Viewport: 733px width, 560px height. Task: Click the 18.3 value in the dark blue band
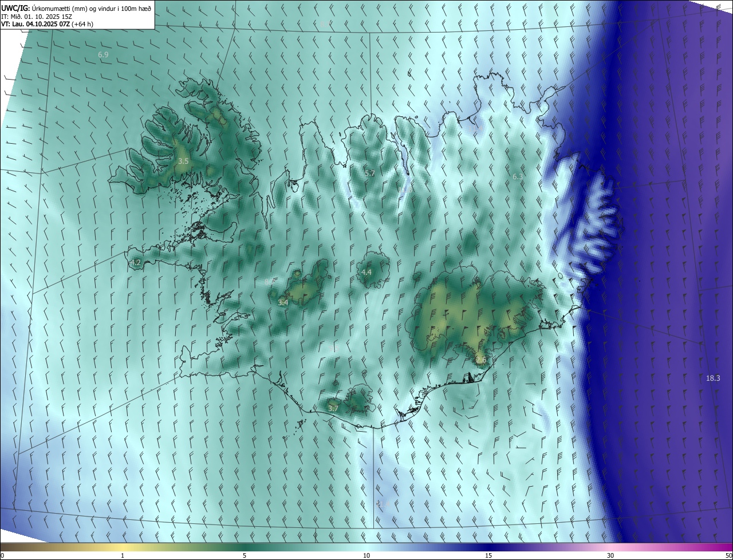713,378
